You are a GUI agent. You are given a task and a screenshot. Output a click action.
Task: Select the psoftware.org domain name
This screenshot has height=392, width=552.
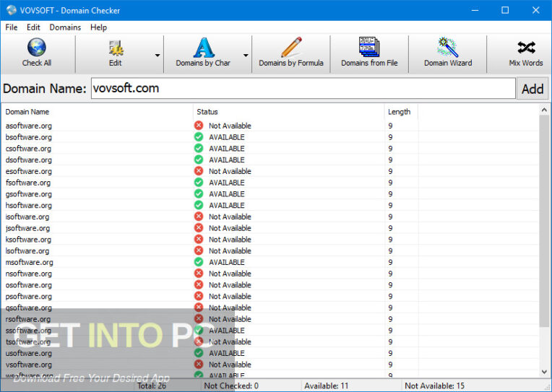[x=28, y=297]
